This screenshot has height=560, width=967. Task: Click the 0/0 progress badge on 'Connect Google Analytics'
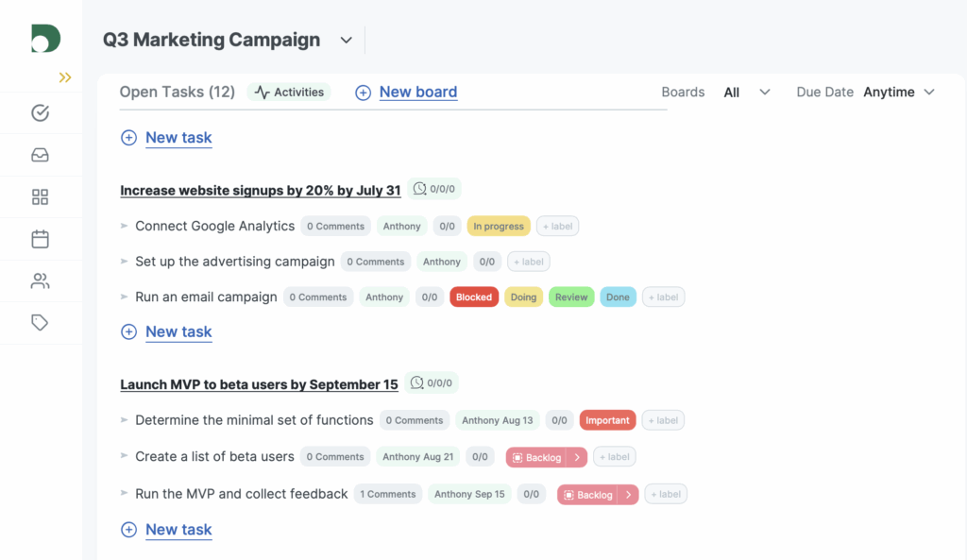click(447, 226)
